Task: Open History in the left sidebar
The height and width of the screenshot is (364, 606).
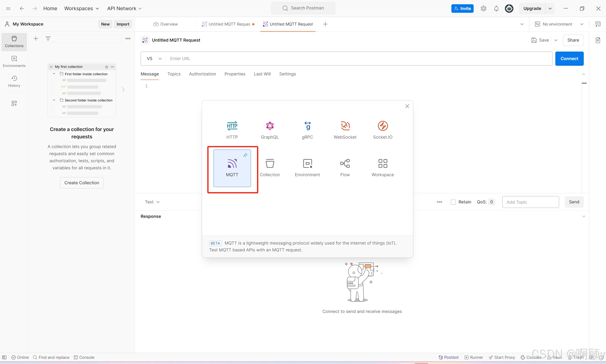Action: (x=14, y=81)
